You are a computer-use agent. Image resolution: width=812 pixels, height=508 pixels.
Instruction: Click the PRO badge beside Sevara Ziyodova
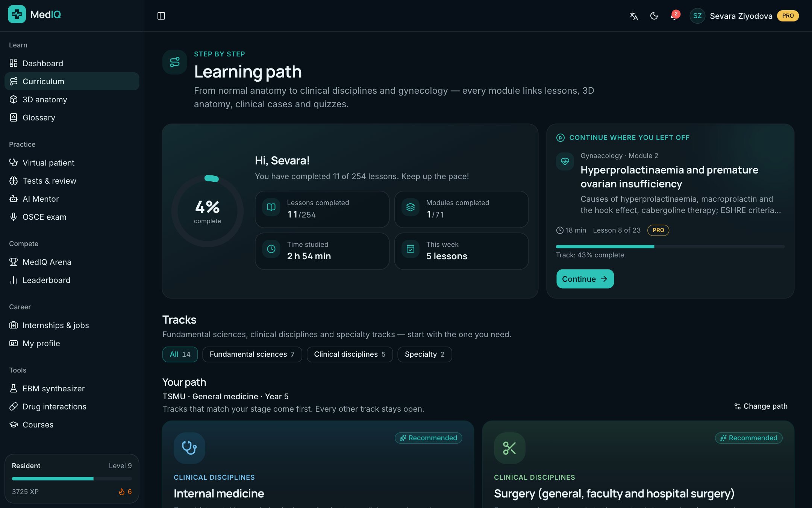click(x=788, y=16)
